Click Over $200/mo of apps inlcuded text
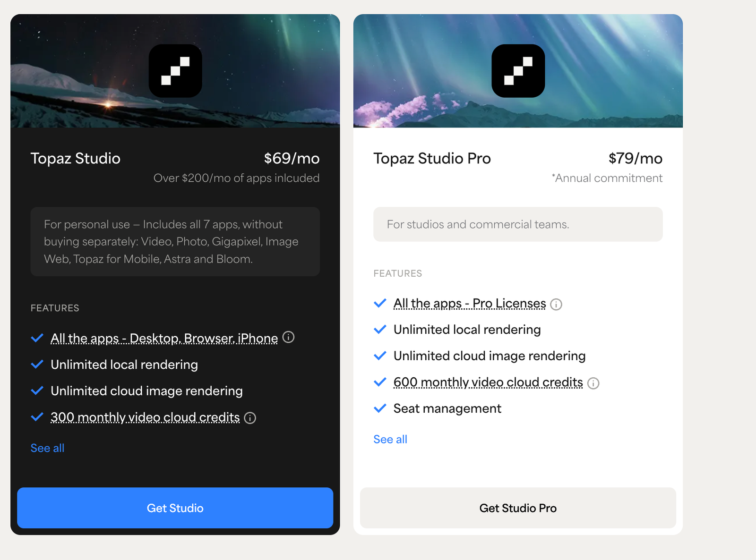Screen dimensions: 756x560 click(237, 178)
